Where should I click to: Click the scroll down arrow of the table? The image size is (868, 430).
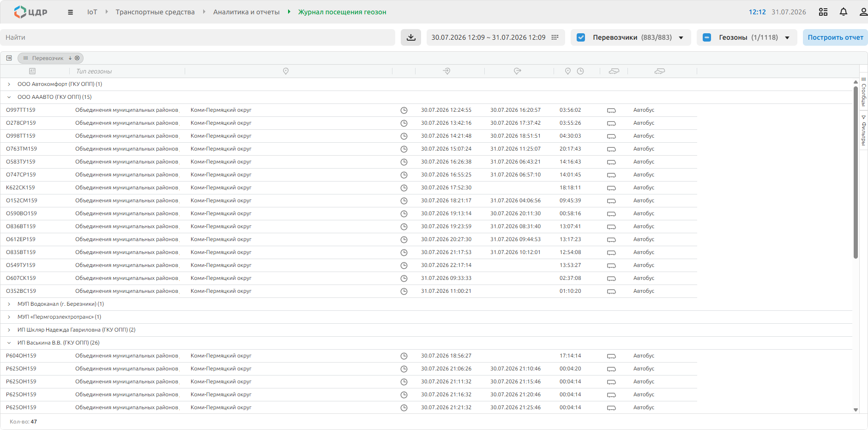856,410
